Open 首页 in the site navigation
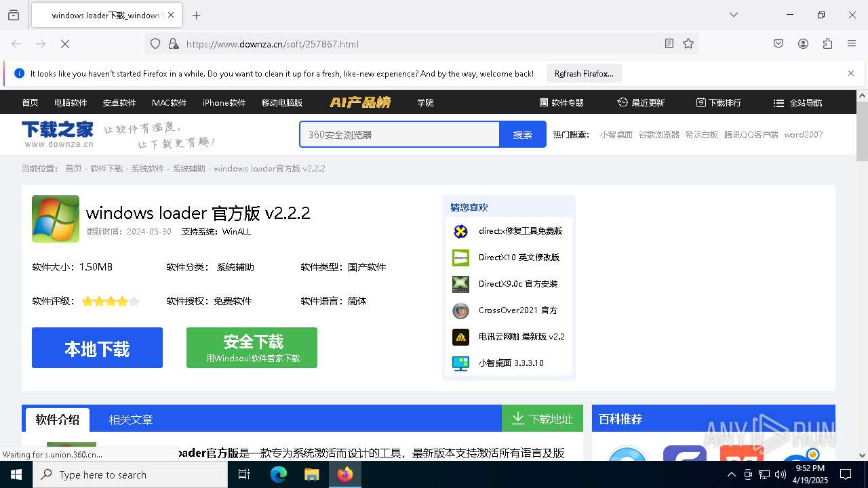The height and width of the screenshot is (488, 868). (30, 102)
